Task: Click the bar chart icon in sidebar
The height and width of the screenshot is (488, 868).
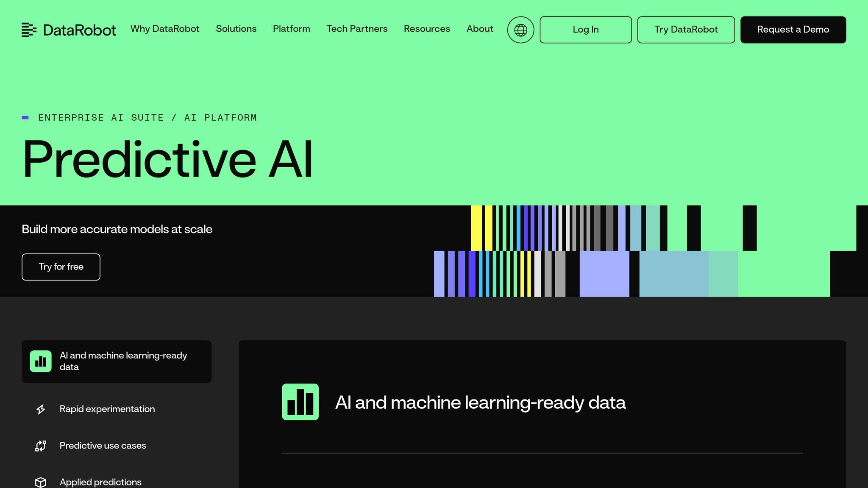Action: [x=41, y=361]
